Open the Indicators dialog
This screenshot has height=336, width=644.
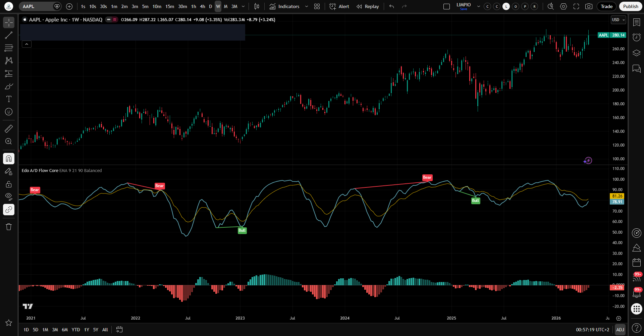click(x=284, y=6)
